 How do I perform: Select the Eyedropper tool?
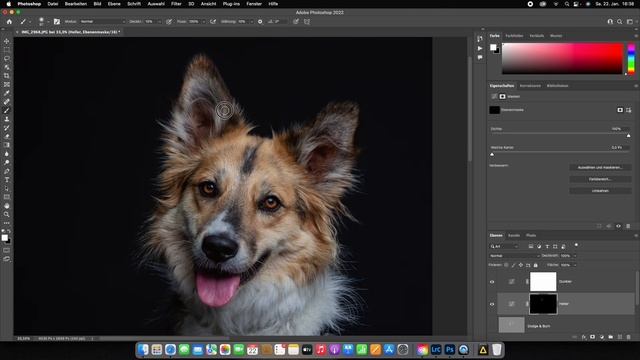[7, 93]
